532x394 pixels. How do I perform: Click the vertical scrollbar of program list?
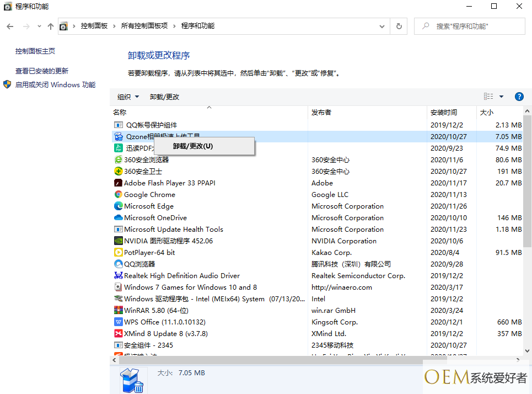(x=527, y=182)
